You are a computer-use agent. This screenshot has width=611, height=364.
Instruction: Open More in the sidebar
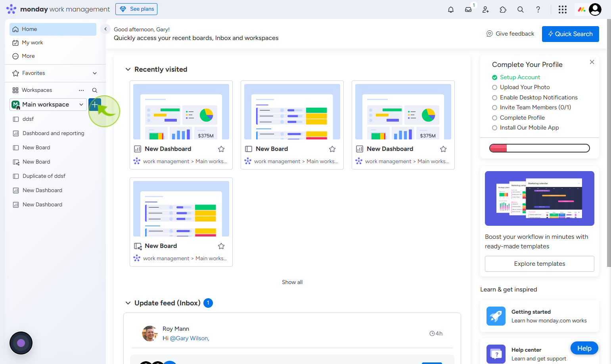(x=53, y=56)
